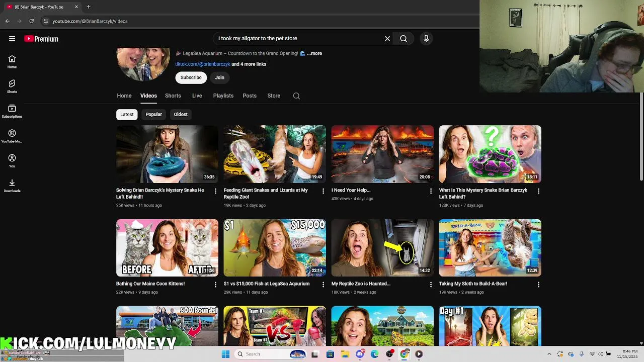Open options for Bathing Our Maine Coon Kittens video
Image resolution: width=644 pixels, height=362 pixels.
pos(215,285)
